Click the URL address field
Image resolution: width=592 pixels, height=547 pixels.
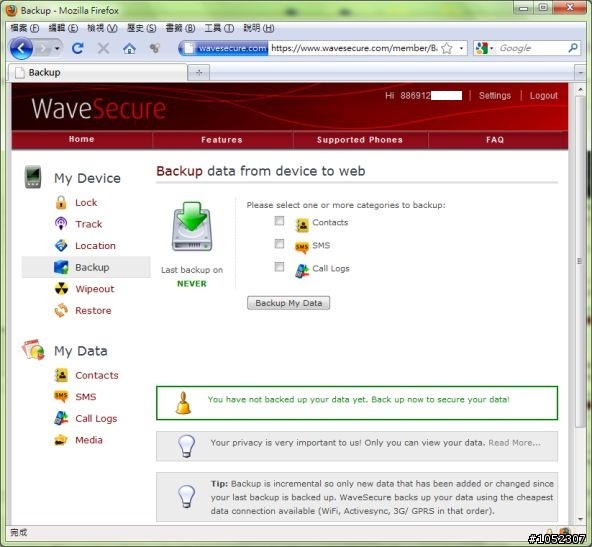click(x=354, y=48)
